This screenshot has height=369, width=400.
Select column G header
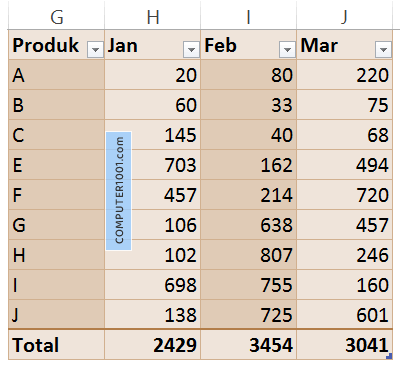point(56,16)
